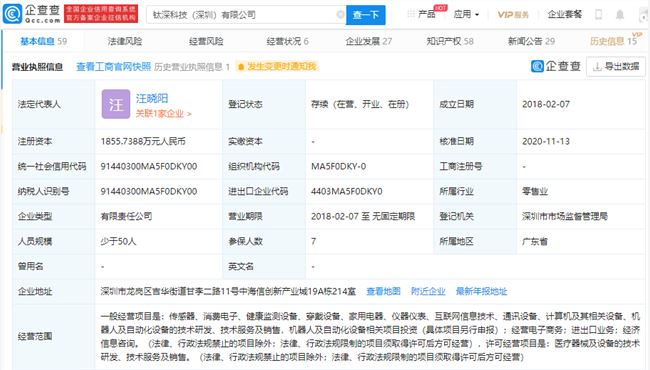Open VIP服务 link
This screenshot has height=370, width=650.
[x=513, y=15]
